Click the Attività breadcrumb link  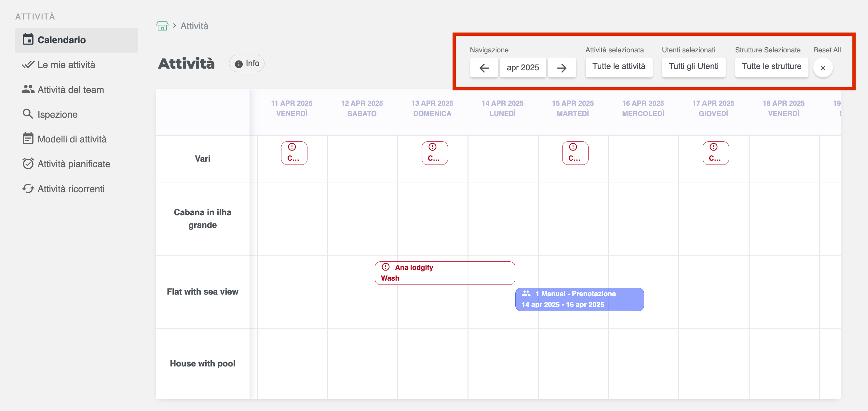click(194, 26)
